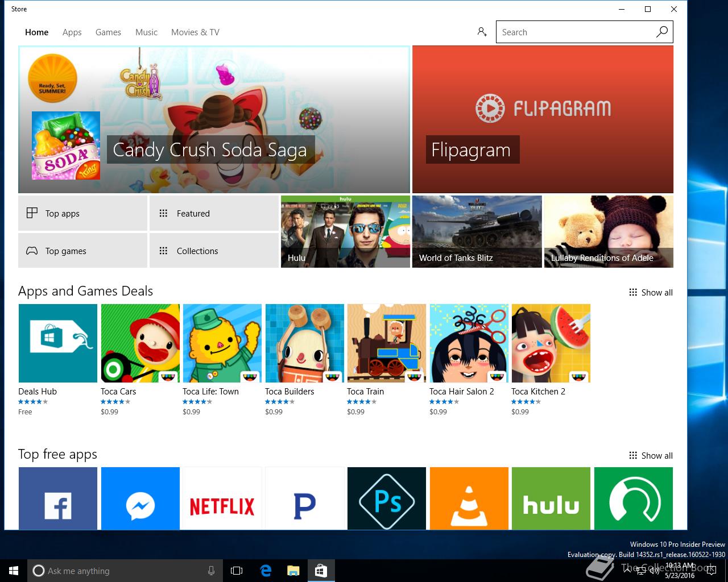Switch to the Movies & TV tab

click(195, 32)
